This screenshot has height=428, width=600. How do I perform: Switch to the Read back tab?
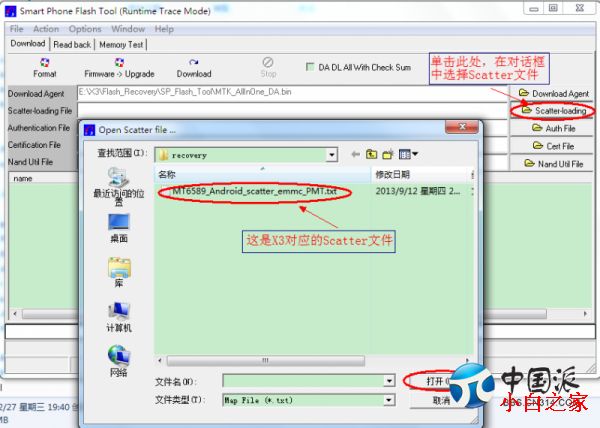72,45
